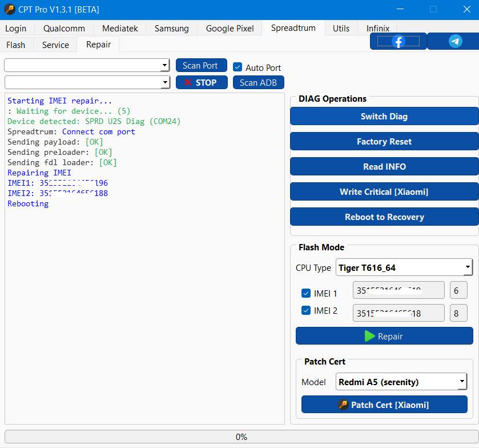Click IMEI 2 check digit field
This screenshot has width=479, height=448.
click(458, 313)
